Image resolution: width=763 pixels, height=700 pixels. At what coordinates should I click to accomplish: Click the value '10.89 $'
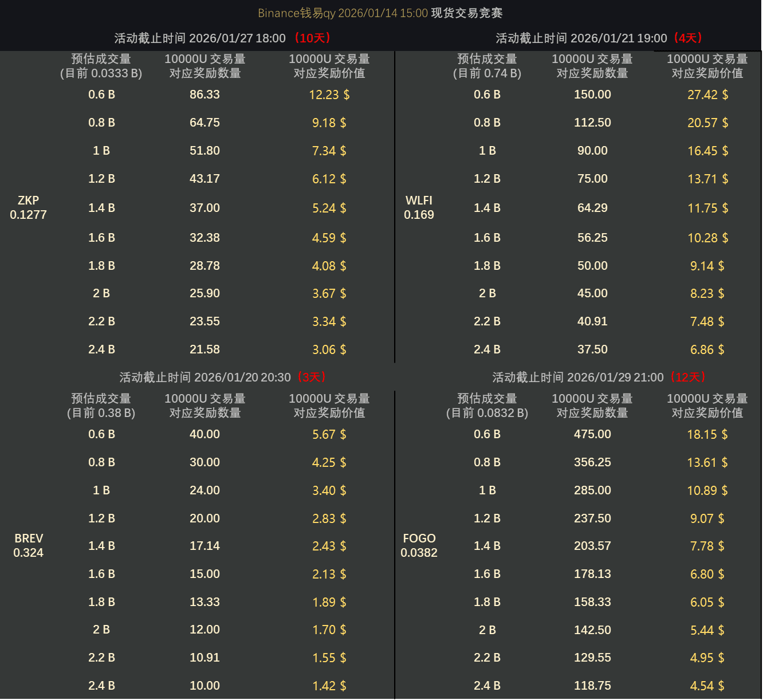[x=707, y=491]
